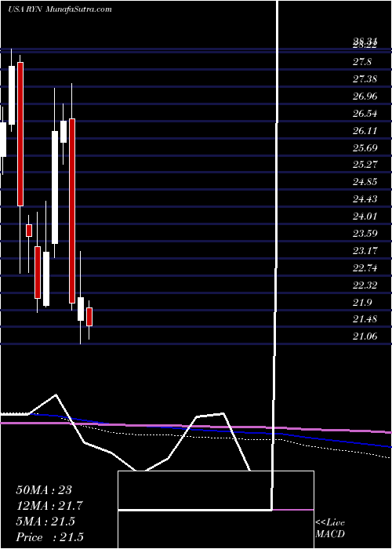Click the 26.96 price axis label

(x=365, y=96)
